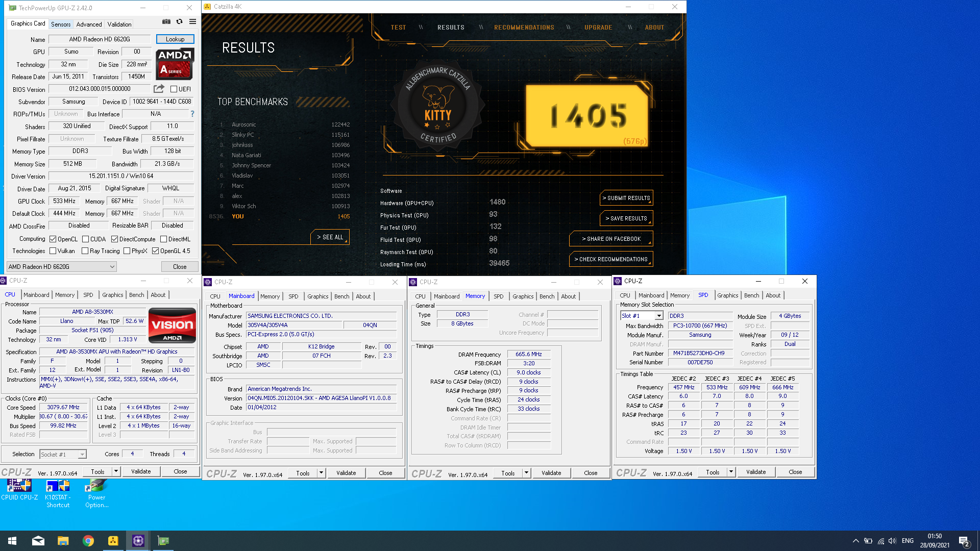The image size is (980, 551).
Task: Toggle the DirectCompute checkbox
Action: (x=114, y=239)
